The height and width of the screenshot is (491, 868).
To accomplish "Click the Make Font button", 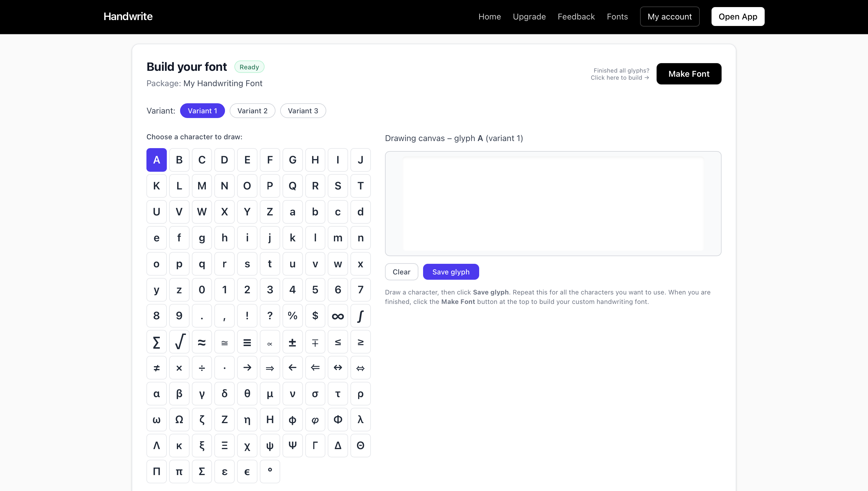I will (688, 73).
